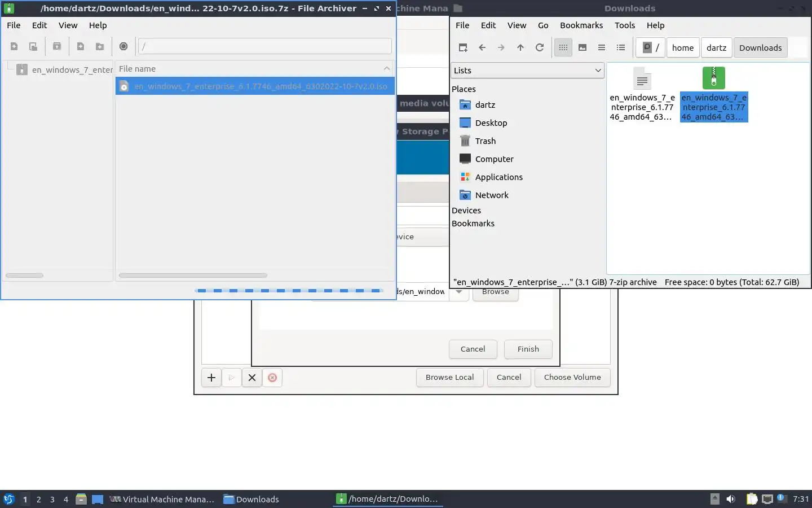Select the .iso file row in archiver list
The image size is (812, 508).
click(x=254, y=86)
